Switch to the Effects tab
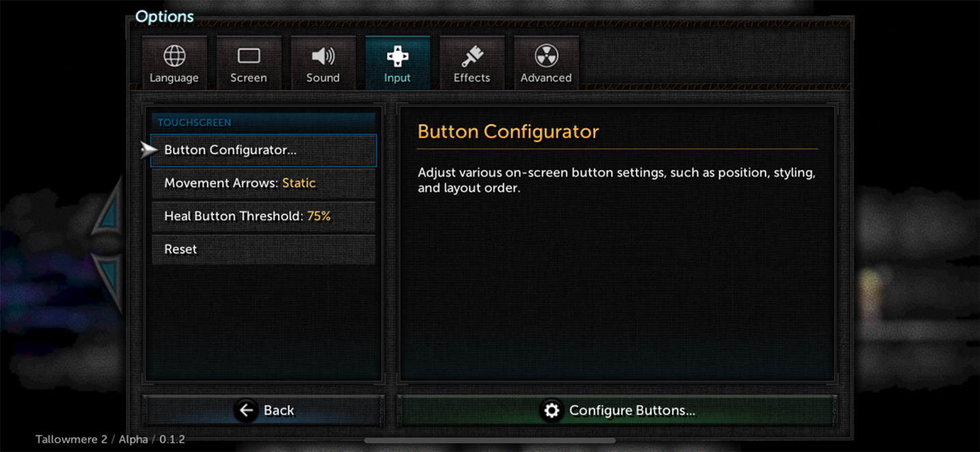 [x=472, y=63]
